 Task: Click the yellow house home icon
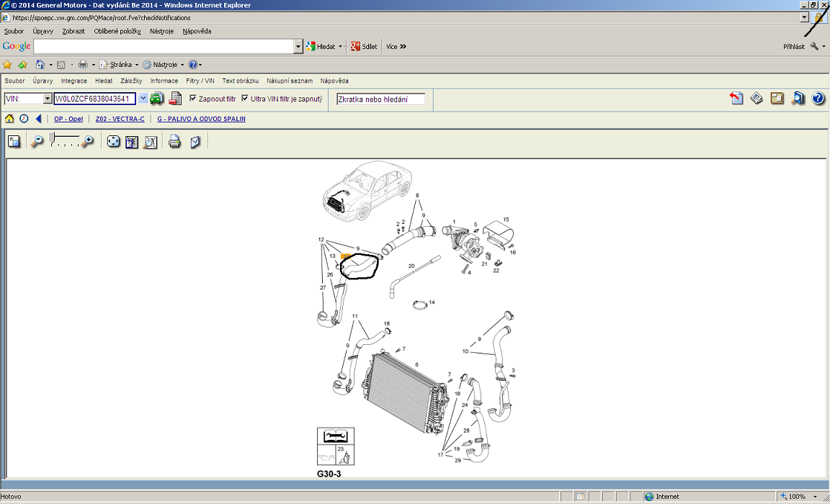point(9,119)
